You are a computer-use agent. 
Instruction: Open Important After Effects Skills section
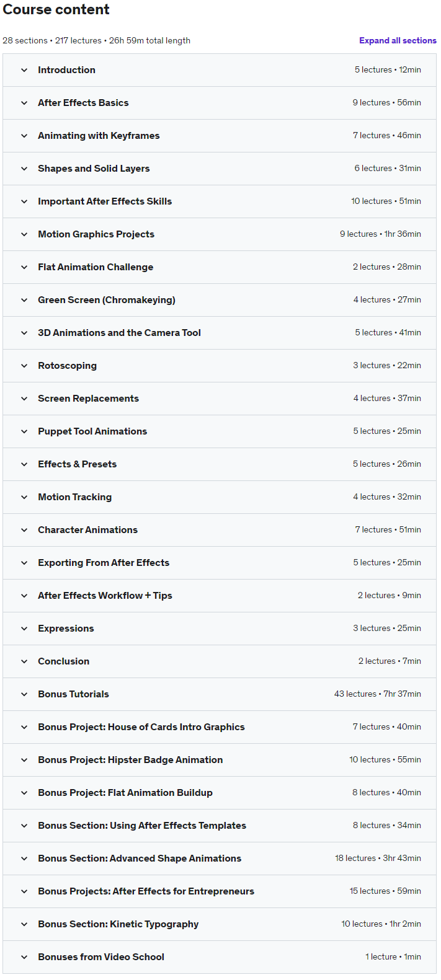point(220,201)
